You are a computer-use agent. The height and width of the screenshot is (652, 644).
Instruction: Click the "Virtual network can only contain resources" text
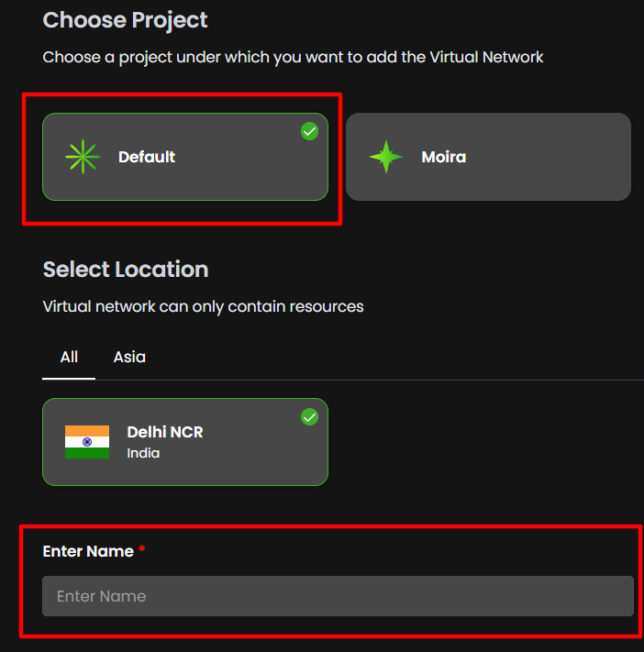click(x=203, y=306)
